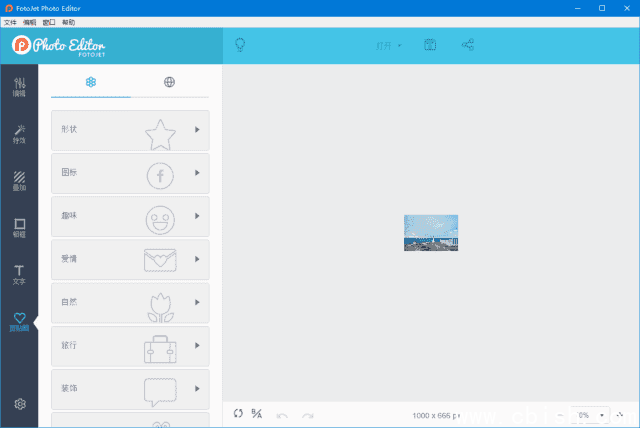Click the suitcase preview icon
Image resolution: width=640 pixels, height=428 pixels.
pyautogui.click(x=160, y=349)
